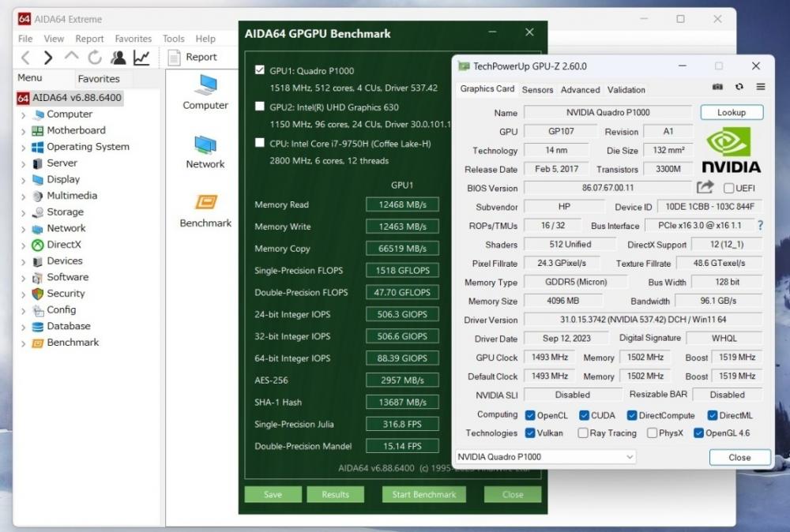The image size is (790, 532).
Task: Switch to the Sensors tab in GPU-Z
Action: tap(537, 90)
